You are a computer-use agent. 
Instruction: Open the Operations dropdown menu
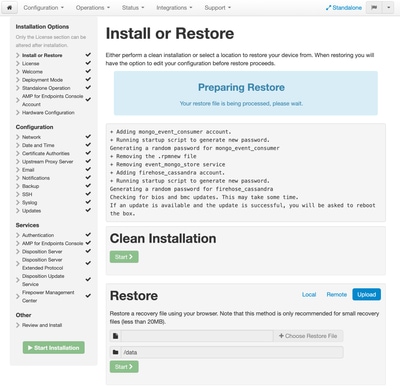tap(93, 7)
